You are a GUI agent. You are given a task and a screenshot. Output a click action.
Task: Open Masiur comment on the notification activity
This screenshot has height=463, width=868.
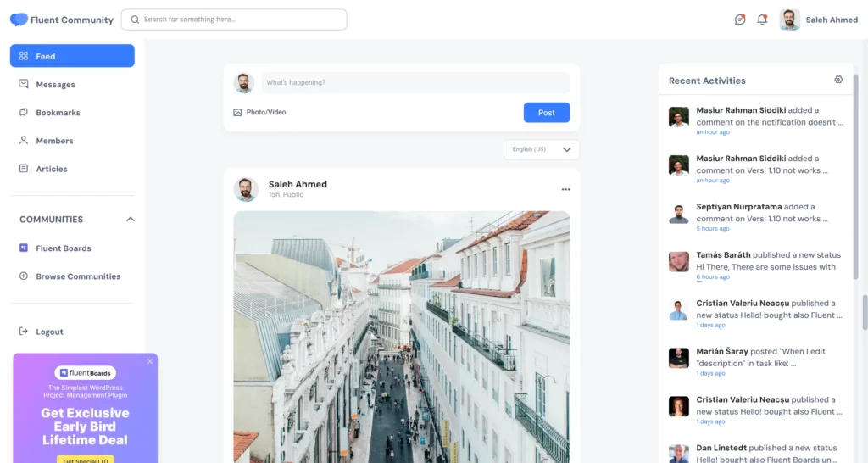click(755, 120)
